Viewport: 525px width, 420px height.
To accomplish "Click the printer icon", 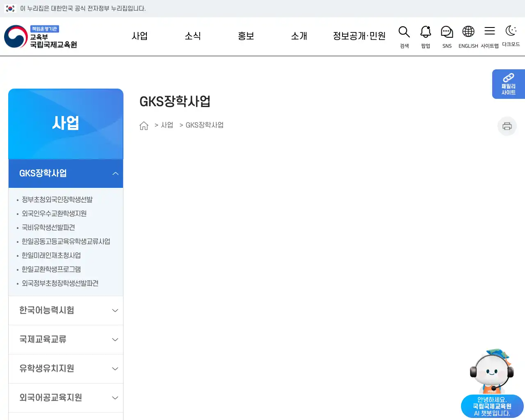I will 507,126.
